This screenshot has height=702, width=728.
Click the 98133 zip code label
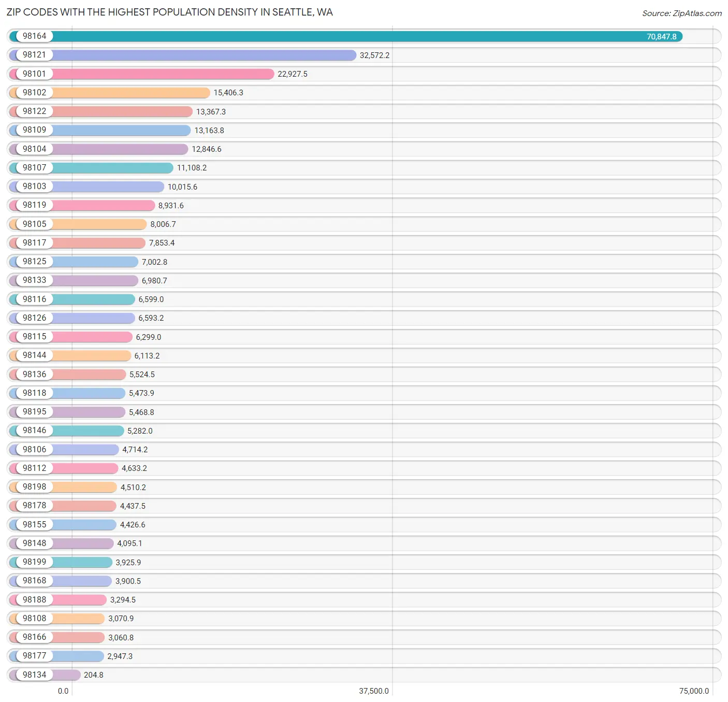pos(34,280)
